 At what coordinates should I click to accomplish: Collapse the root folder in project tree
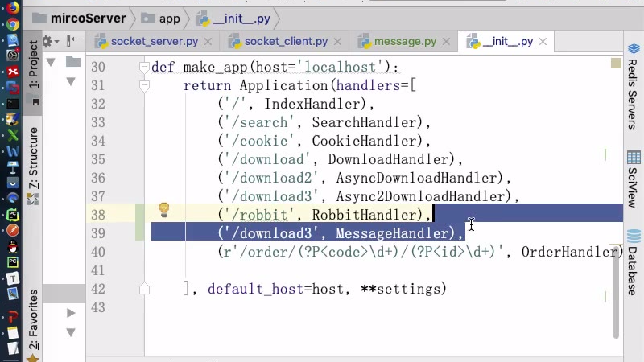click(51, 62)
